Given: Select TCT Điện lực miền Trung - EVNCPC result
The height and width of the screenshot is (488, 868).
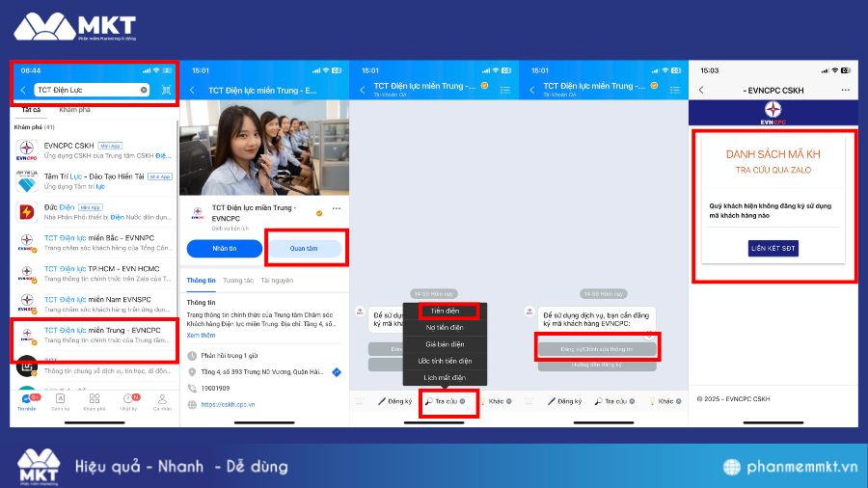Looking at the screenshot, I should (x=95, y=336).
